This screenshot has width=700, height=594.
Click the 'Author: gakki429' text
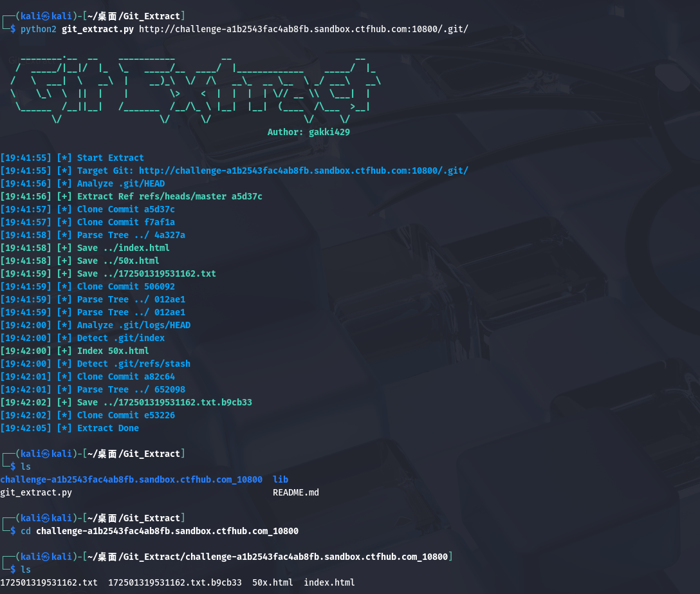pos(308,132)
